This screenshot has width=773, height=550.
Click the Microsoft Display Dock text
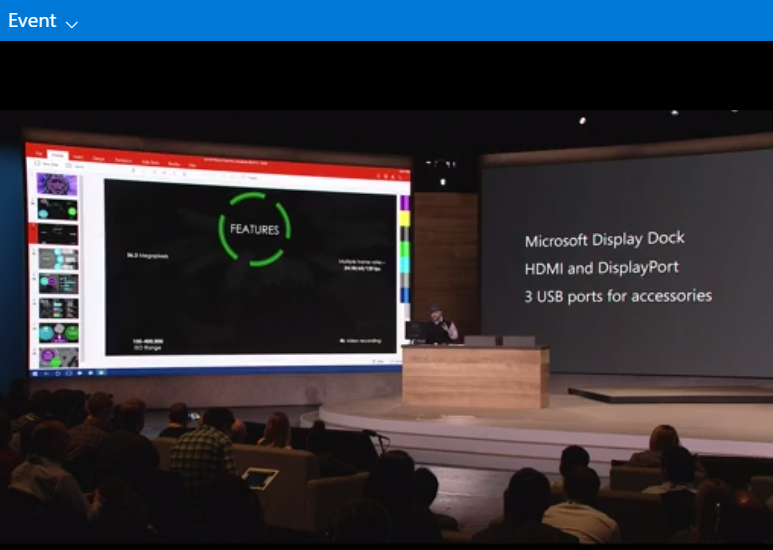(605, 240)
